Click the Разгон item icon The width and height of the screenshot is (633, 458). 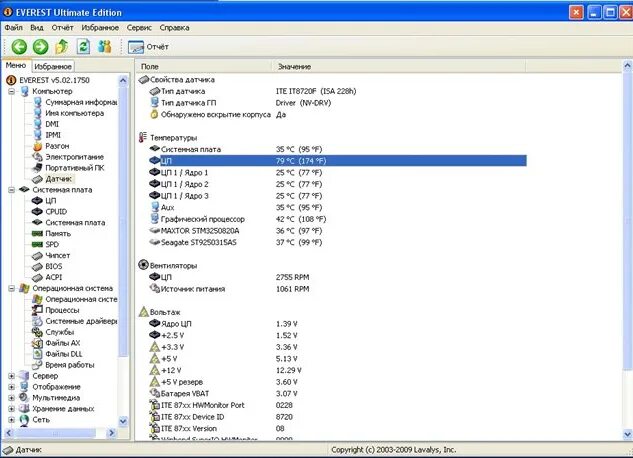(38, 146)
